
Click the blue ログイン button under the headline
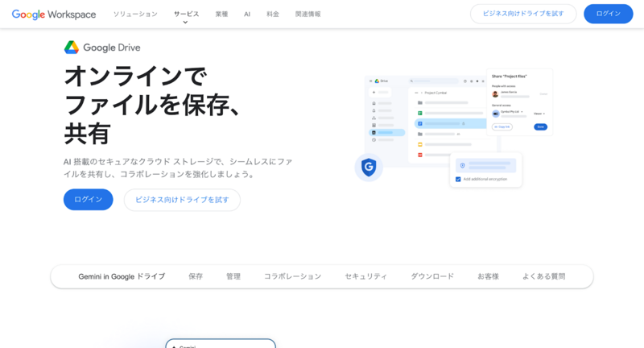pyautogui.click(x=89, y=199)
